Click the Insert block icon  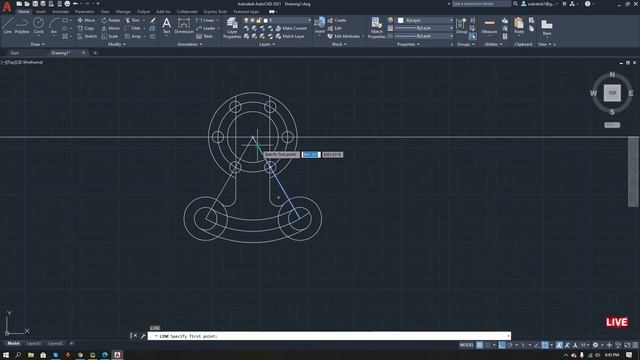point(320,25)
